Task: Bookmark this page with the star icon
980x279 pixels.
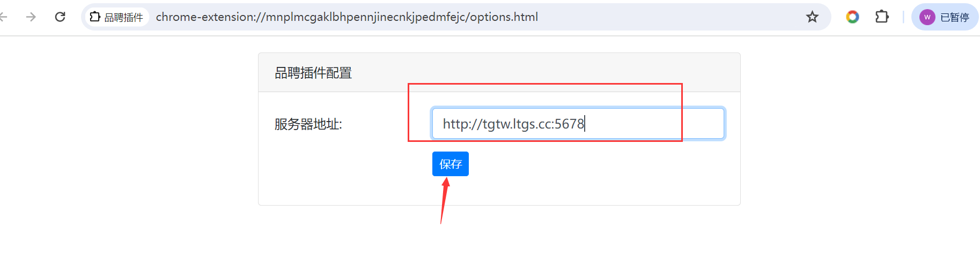Action: (x=812, y=17)
